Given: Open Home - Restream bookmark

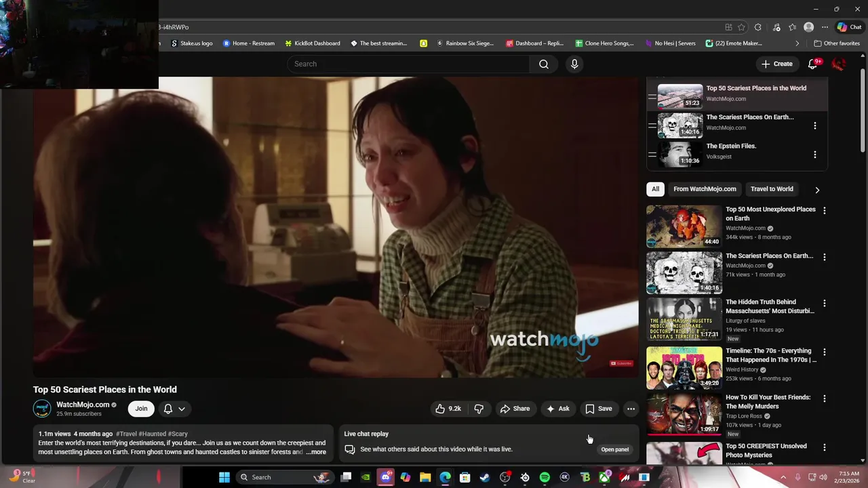Looking at the screenshot, I should (249, 43).
